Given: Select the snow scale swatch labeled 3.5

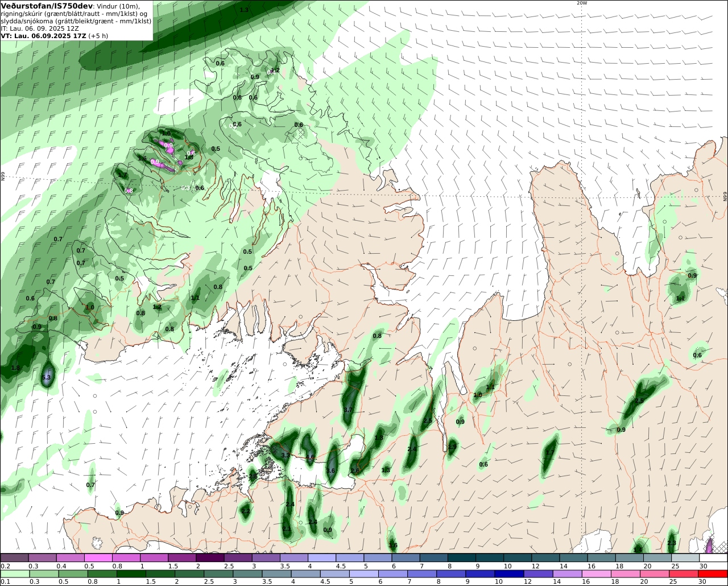Looking at the screenshot, I should (x=293, y=558).
